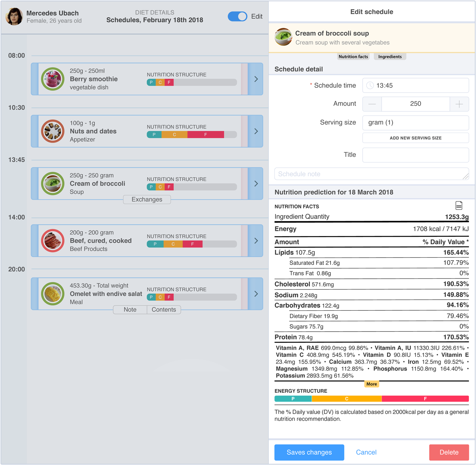This screenshot has width=476, height=465.
Task: Open the Omelet with endive salat image
Action: 53,294
